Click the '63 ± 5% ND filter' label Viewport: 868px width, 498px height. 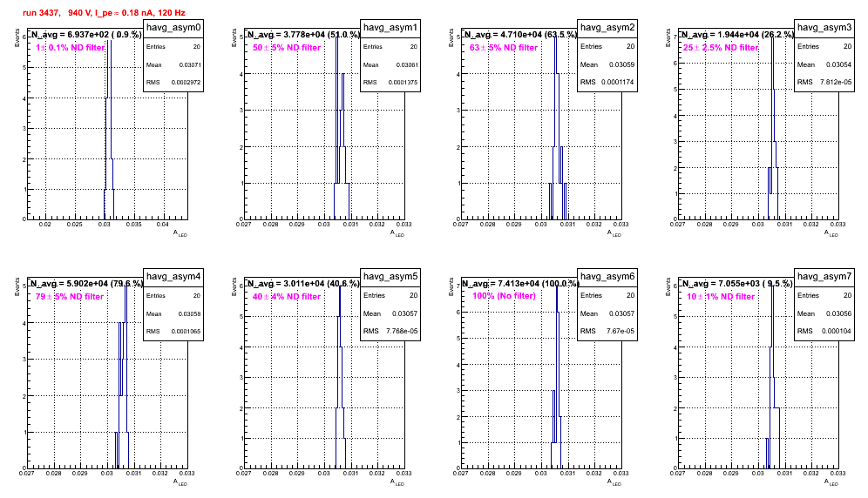point(504,48)
